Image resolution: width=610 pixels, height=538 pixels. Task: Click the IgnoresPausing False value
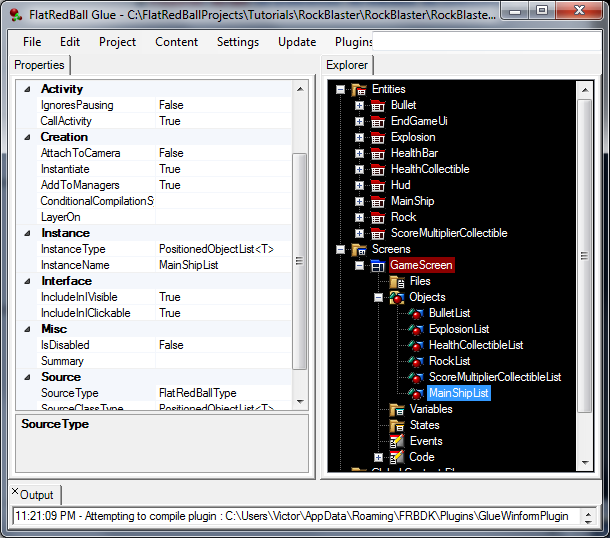[x=223, y=105]
